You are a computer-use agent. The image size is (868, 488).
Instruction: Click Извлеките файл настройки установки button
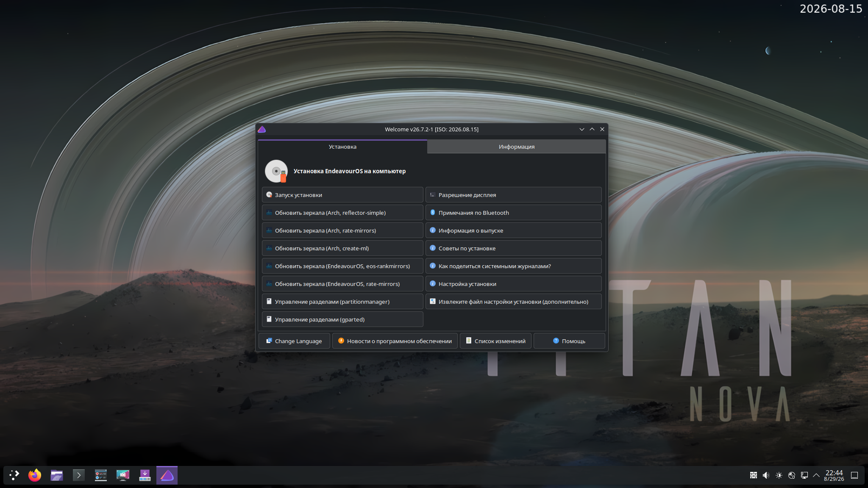point(514,302)
